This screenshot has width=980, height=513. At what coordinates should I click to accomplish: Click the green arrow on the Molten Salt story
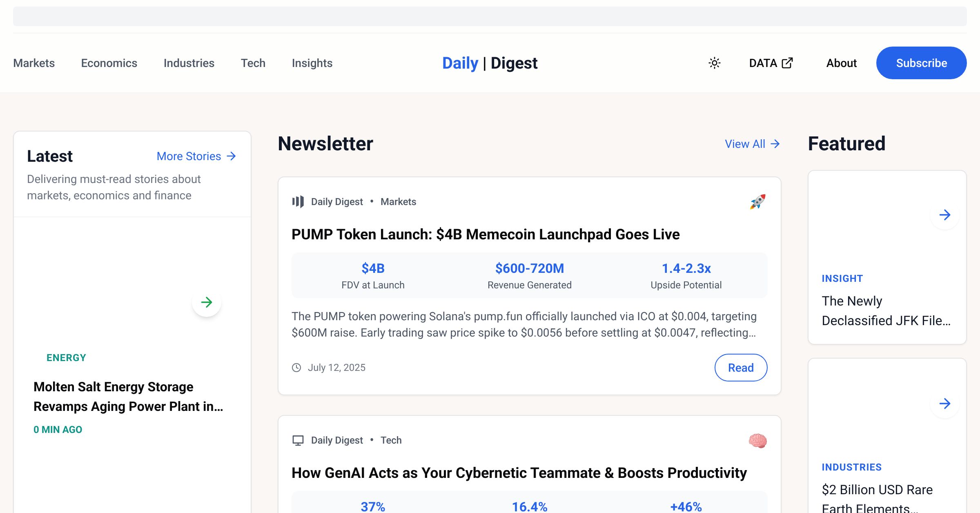207,302
